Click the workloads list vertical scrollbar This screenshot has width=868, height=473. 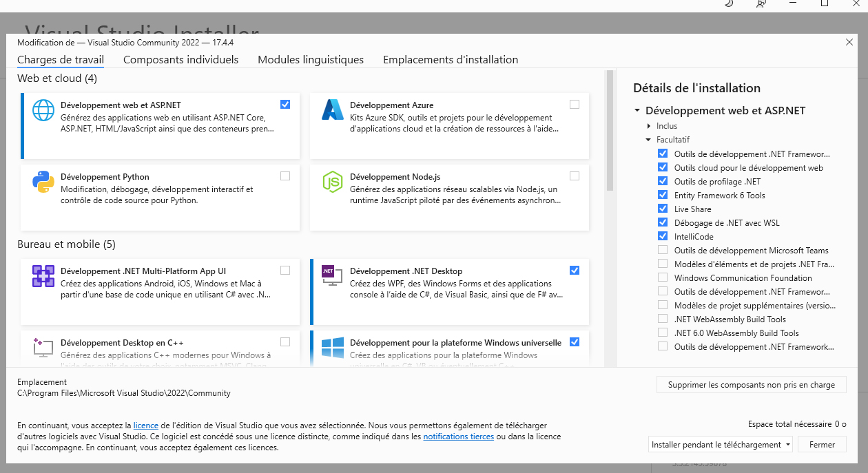[610, 131]
